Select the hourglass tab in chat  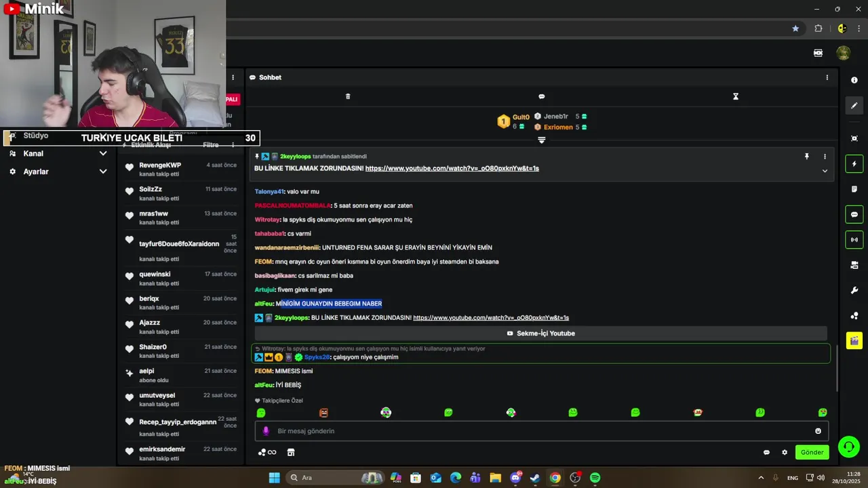735,96
